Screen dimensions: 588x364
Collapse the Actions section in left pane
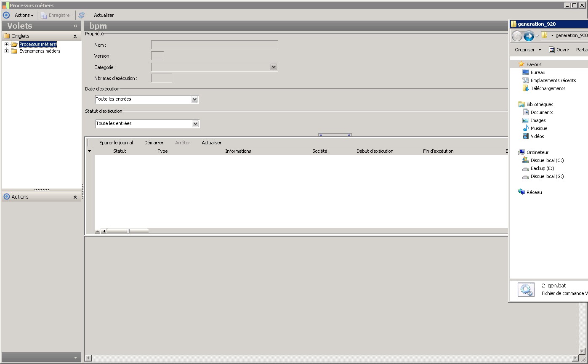(75, 197)
